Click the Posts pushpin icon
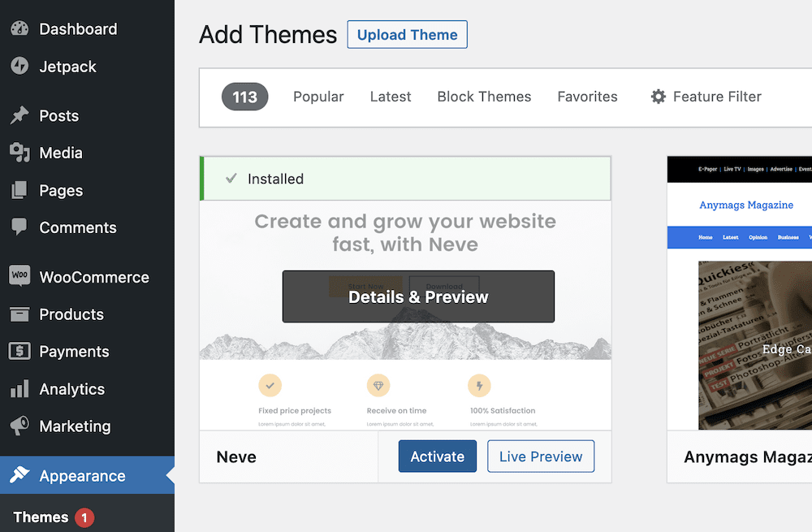The height and width of the screenshot is (532, 812). tap(20, 115)
